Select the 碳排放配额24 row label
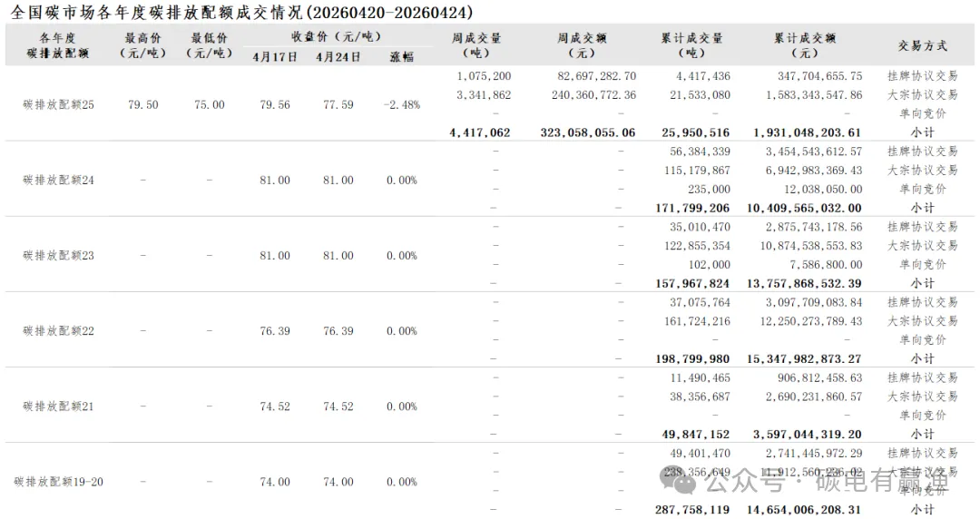 point(58,180)
